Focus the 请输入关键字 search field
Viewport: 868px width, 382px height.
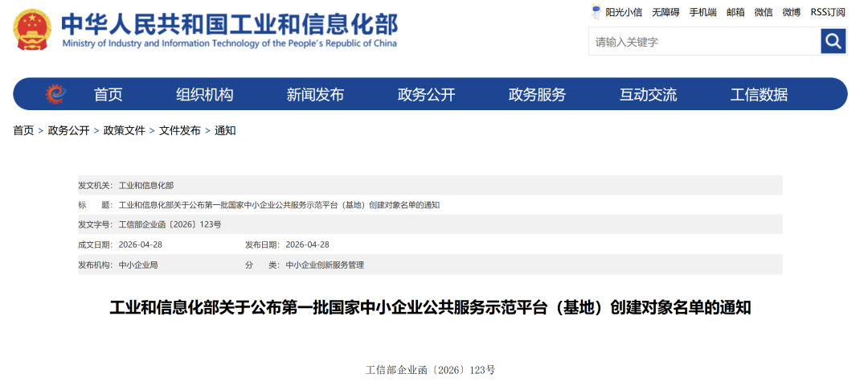pyautogui.click(x=705, y=42)
